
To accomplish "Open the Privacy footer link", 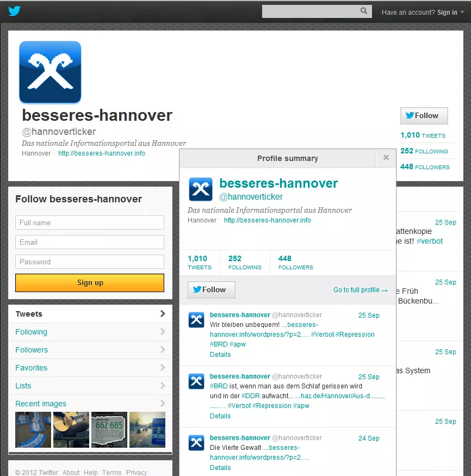I will [137, 472].
